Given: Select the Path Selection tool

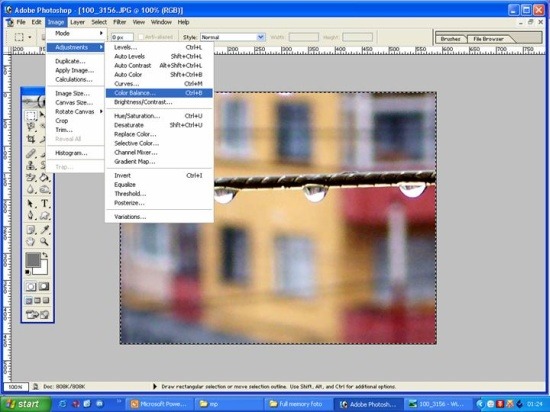Looking at the screenshot, I should pos(31,203).
